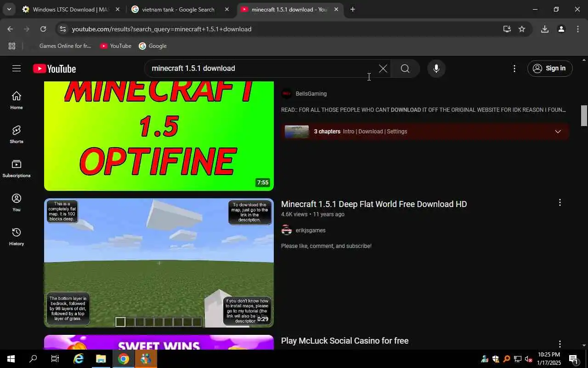Open YouTube settings three-dot menu
The image size is (588, 368).
pos(514,69)
